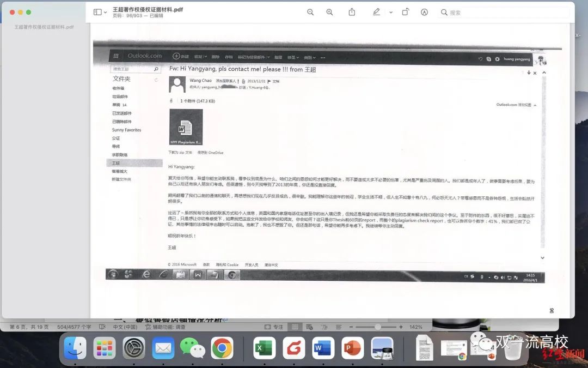
Task: Focus the Preview search field
Action: (x=504, y=13)
